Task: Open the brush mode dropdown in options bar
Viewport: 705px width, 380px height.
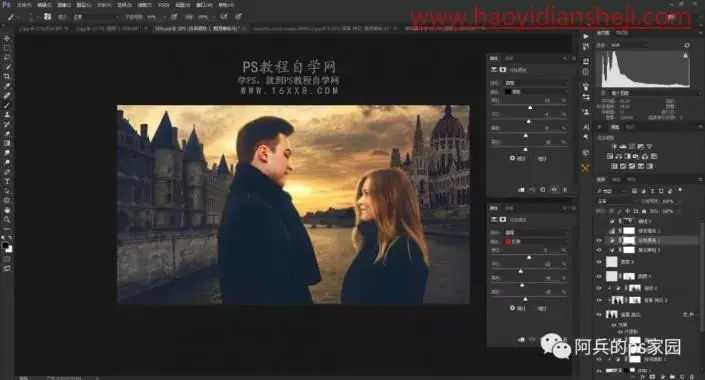Action: (96, 17)
